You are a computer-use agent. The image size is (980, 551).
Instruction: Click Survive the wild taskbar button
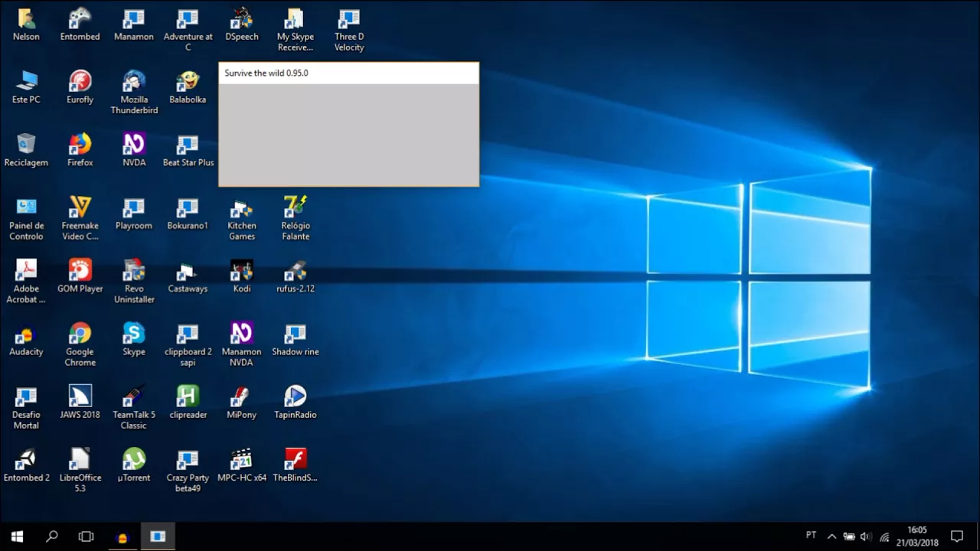click(x=158, y=536)
